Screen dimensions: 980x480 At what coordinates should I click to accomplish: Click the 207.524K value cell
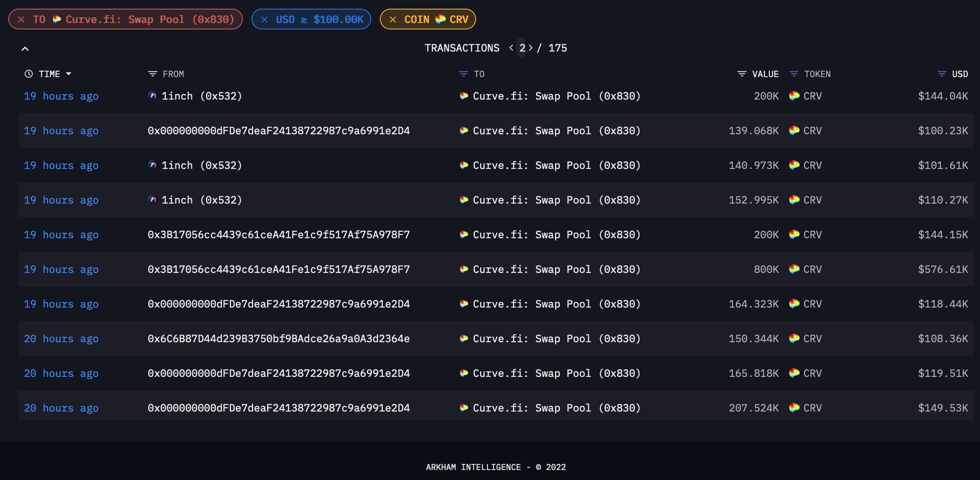click(x=754, y=408)
